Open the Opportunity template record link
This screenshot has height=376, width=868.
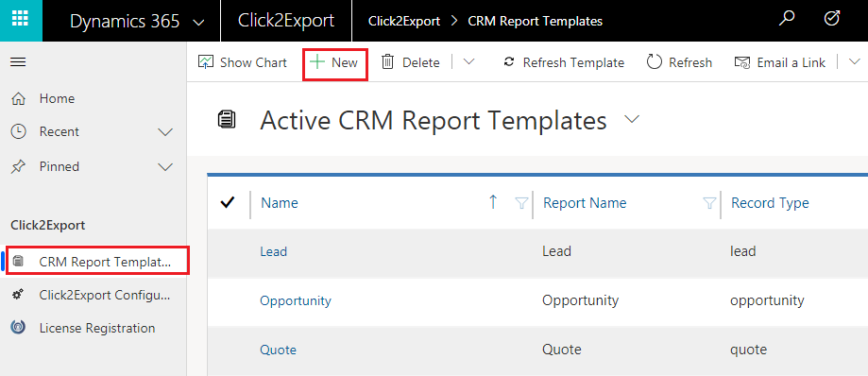point(296,300)
